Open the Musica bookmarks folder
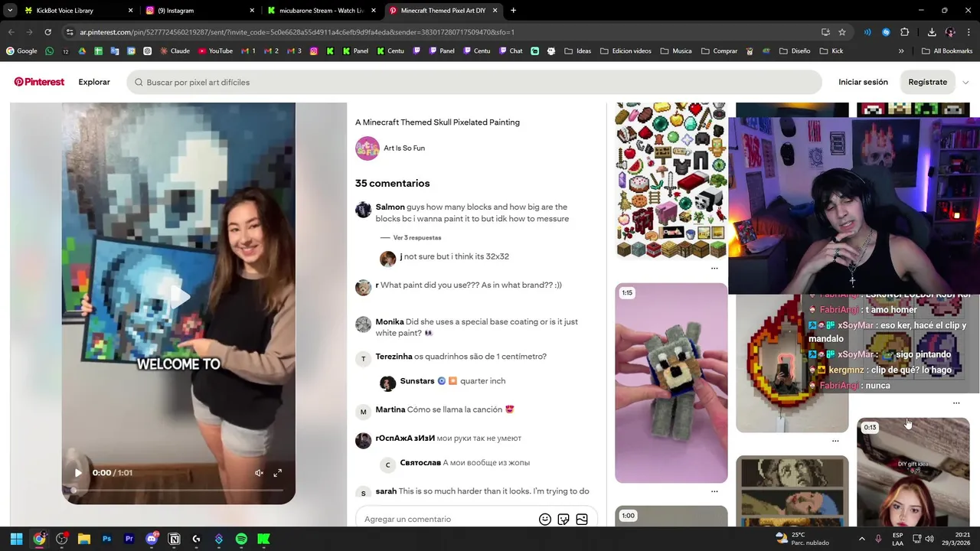The height and width of the screenshot is (551, 980). click(675, 51)
